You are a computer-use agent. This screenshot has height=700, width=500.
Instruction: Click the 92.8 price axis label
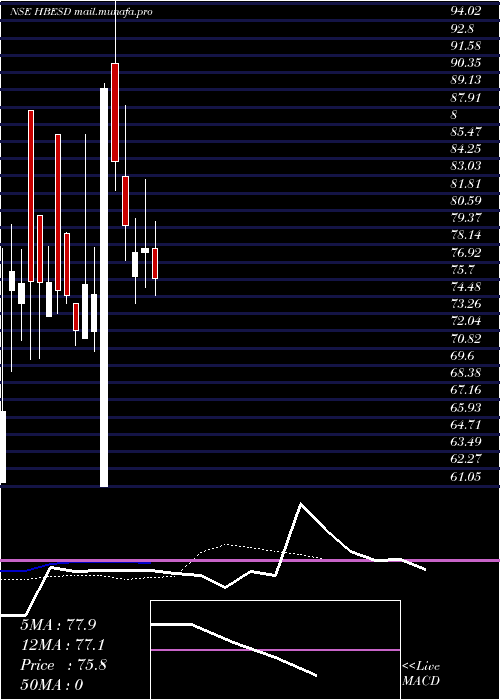click(462, 29)
